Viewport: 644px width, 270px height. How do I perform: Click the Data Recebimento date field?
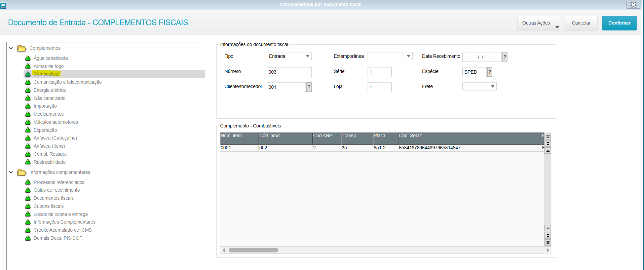[x=482, y=57]
